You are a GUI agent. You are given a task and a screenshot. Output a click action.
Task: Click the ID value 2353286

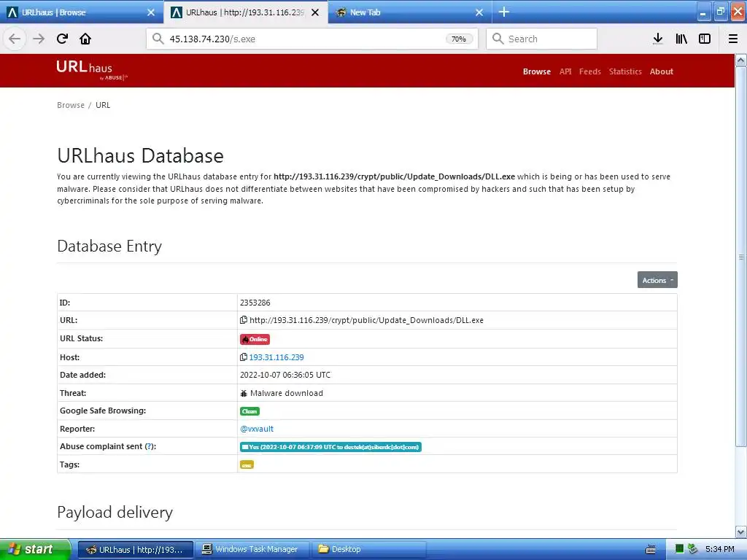[x=255, y=303]
